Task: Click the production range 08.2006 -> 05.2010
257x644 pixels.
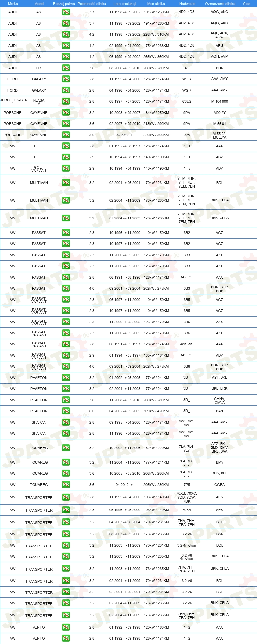Action: click(125, 68)
